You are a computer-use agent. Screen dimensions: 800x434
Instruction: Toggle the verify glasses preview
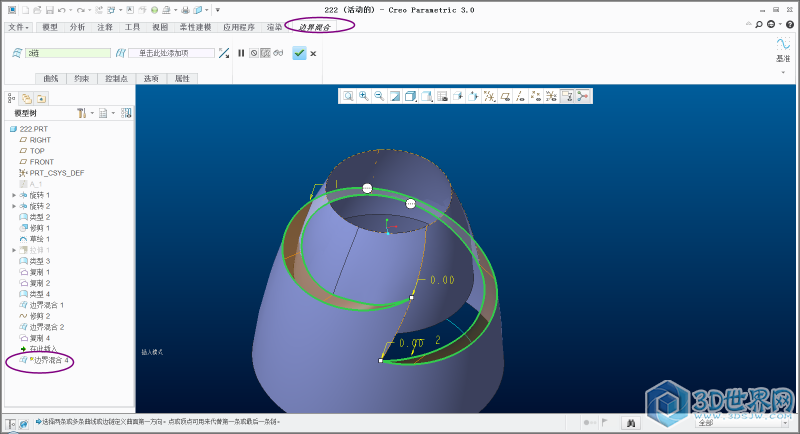[278, 53]
